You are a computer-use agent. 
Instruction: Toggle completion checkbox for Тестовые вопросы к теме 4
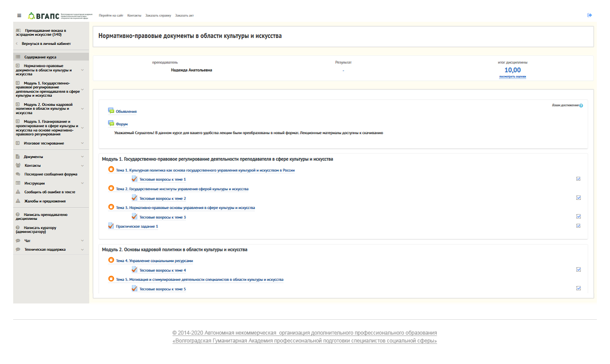click(x=578, y=270)
